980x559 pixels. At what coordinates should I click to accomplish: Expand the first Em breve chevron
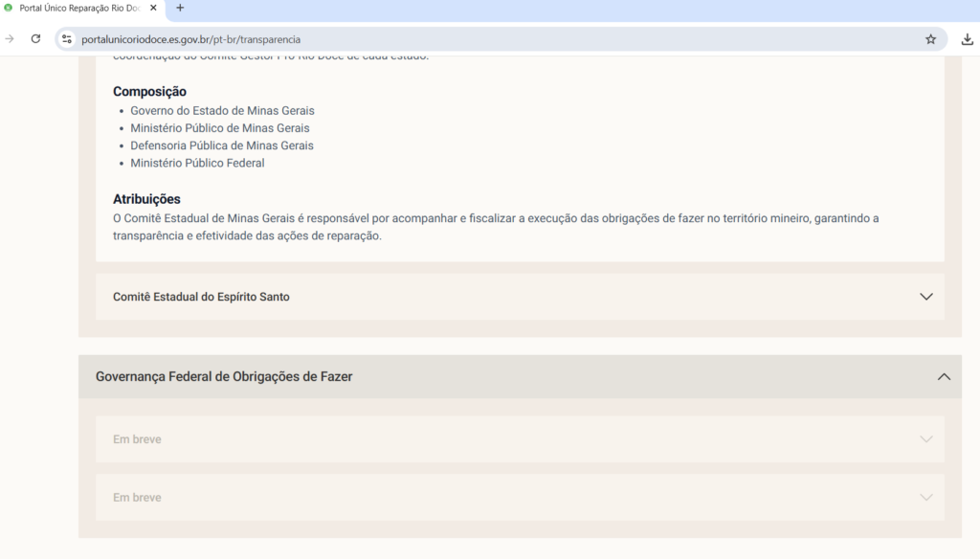pos(925,439)
